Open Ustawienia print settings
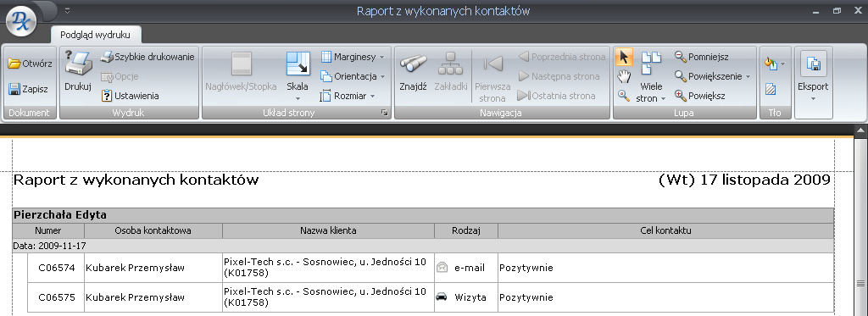 click(131, 96)
